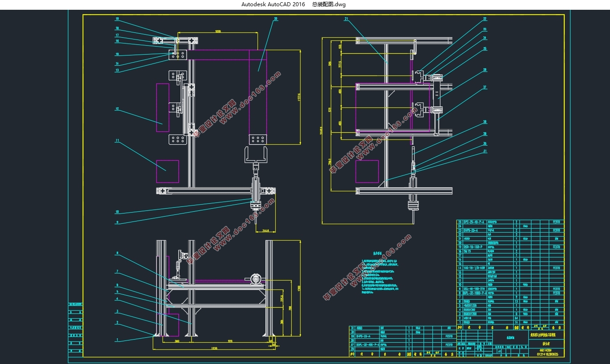This screenshot has width=610, height=364.
Task: Select callout number 9 label
Action: tap(117, 222)
